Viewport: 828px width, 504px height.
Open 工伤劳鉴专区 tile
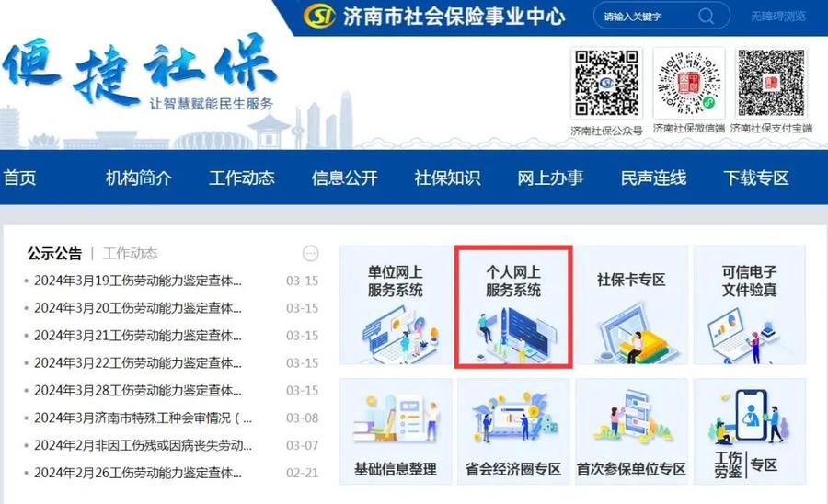pos(749,431)
